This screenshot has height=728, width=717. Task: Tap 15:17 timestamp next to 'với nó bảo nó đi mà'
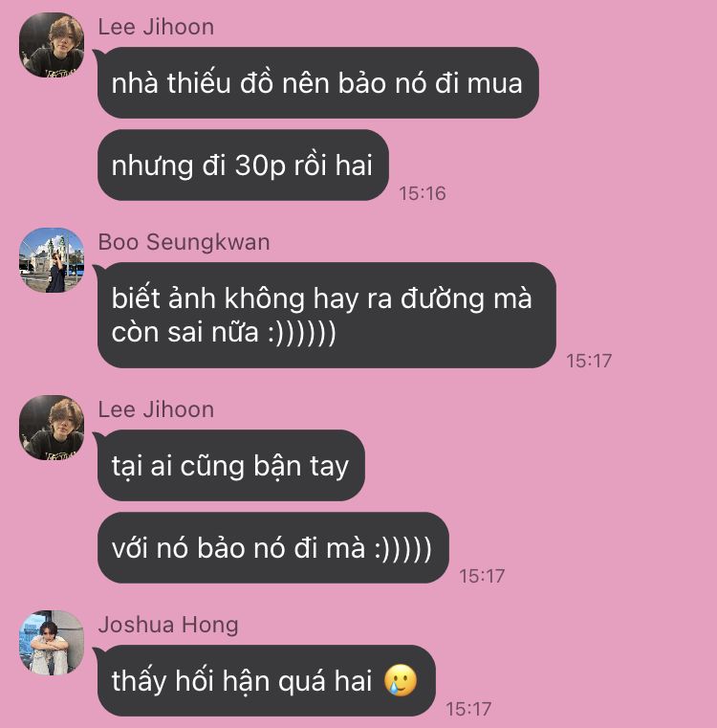pos(482,576)
